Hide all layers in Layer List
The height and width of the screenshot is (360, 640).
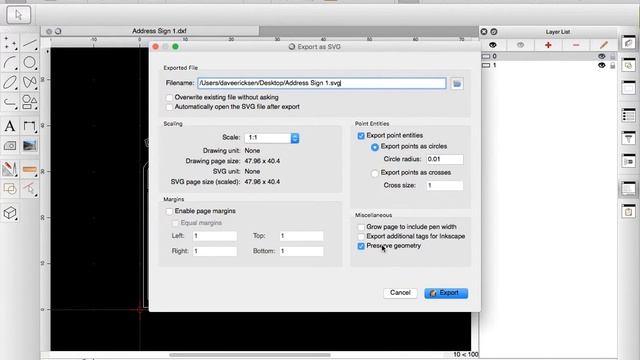coord(520,45)
